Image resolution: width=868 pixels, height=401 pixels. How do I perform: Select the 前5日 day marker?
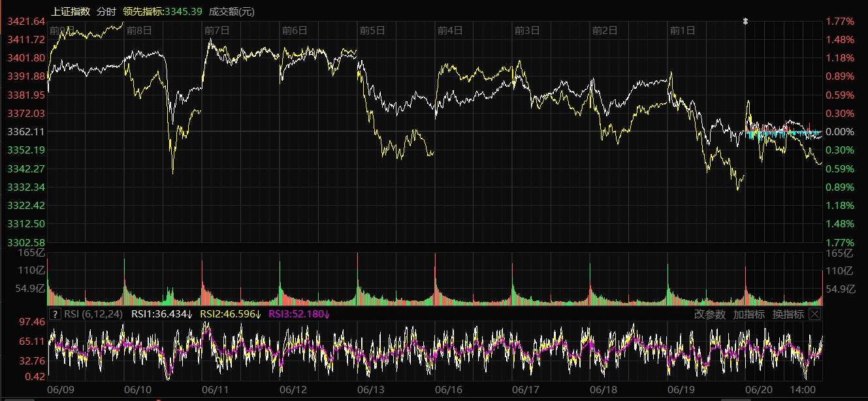(372, 30)
